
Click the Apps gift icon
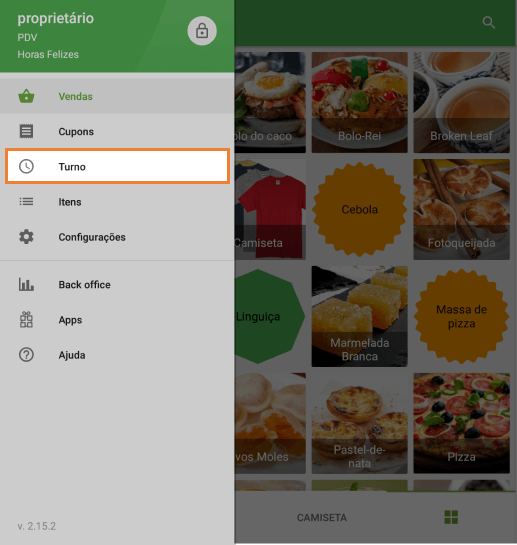coord(26,319)
